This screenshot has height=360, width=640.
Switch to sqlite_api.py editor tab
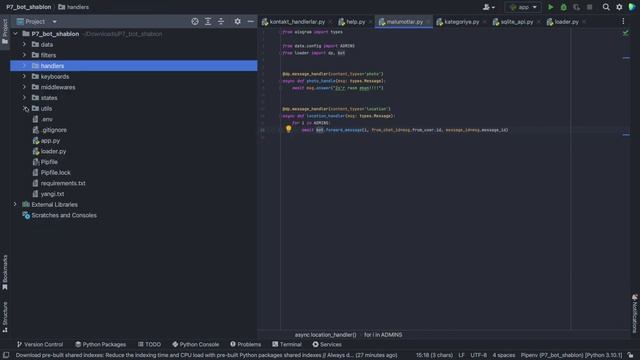coord(513,22)
